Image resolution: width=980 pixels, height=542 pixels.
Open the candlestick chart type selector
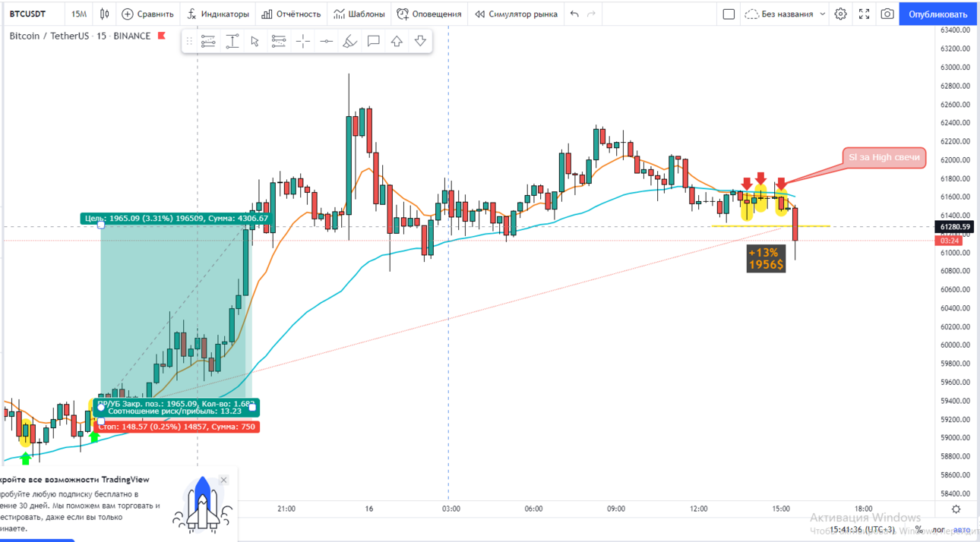point(104,14)
